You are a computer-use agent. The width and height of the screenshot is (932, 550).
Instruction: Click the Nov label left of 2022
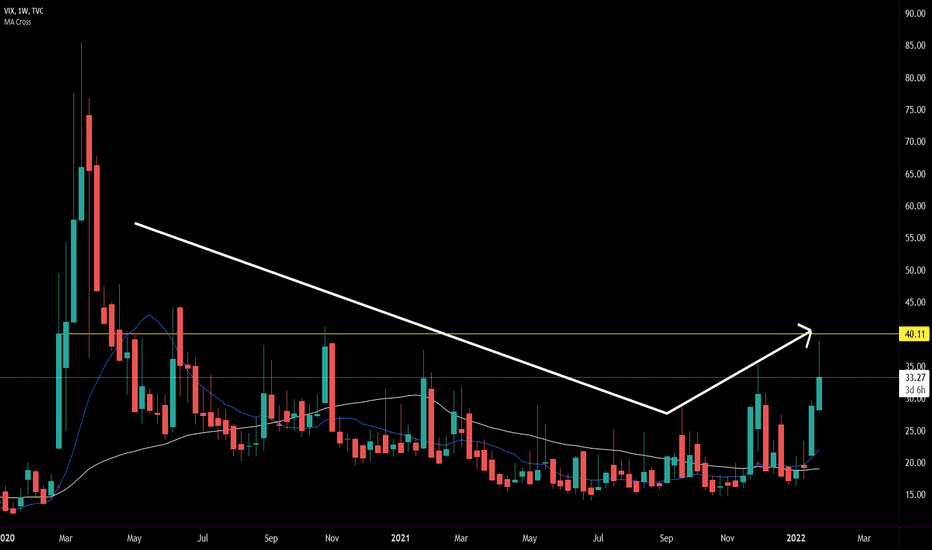727,538
